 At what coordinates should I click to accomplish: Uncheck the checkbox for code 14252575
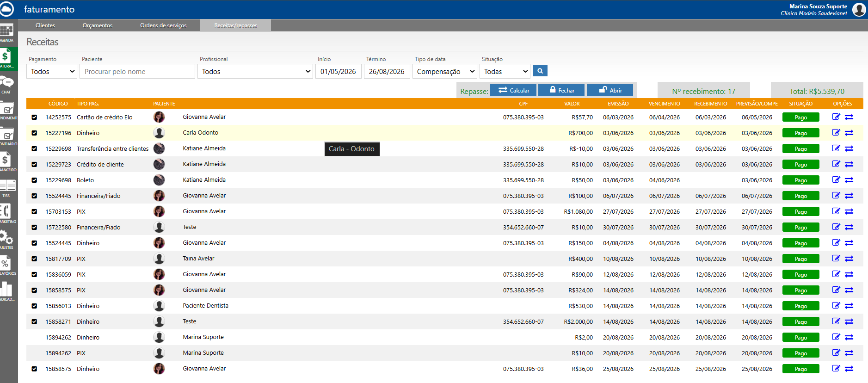click(x=34, y=117)
